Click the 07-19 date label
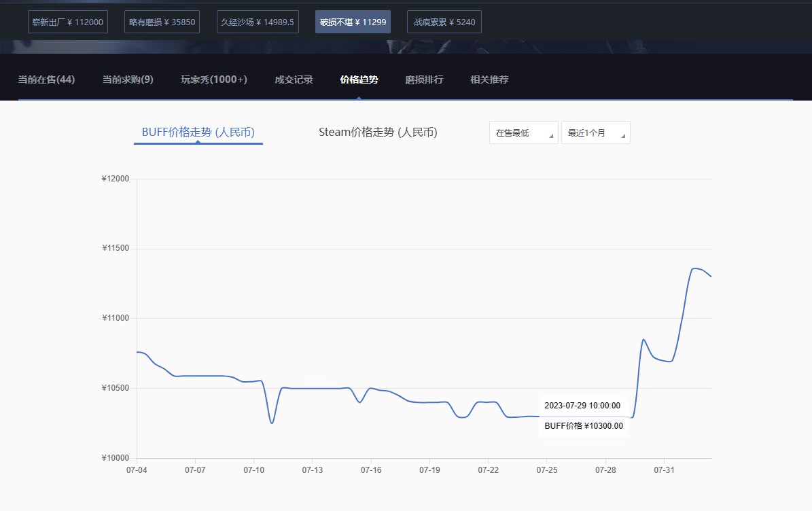 point(429,470)
